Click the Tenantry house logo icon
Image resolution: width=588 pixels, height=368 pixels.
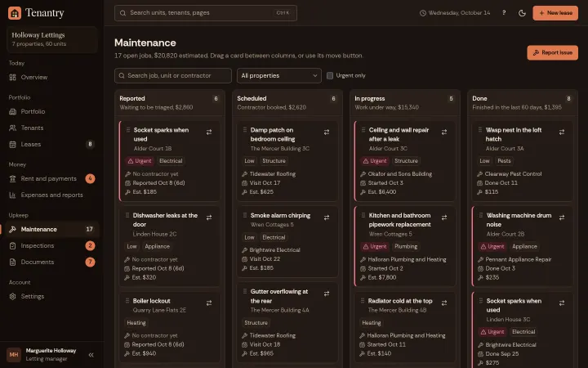click(15, 13)
